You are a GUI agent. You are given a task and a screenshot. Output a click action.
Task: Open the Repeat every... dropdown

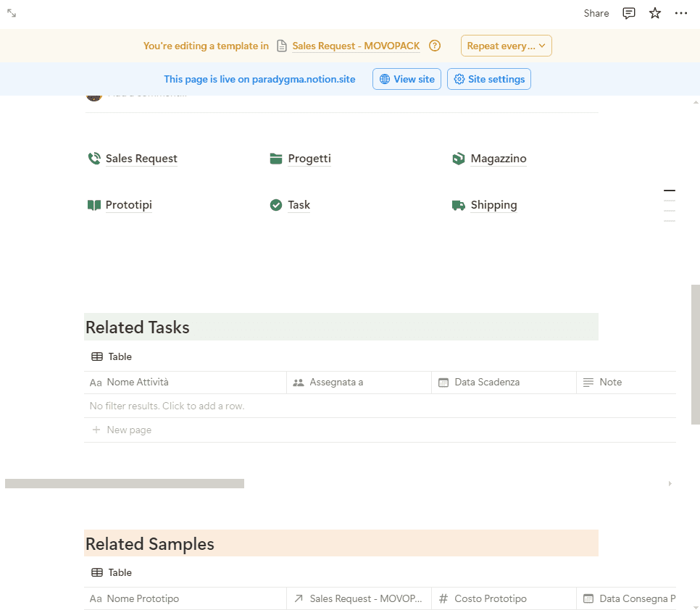[506, 45]
